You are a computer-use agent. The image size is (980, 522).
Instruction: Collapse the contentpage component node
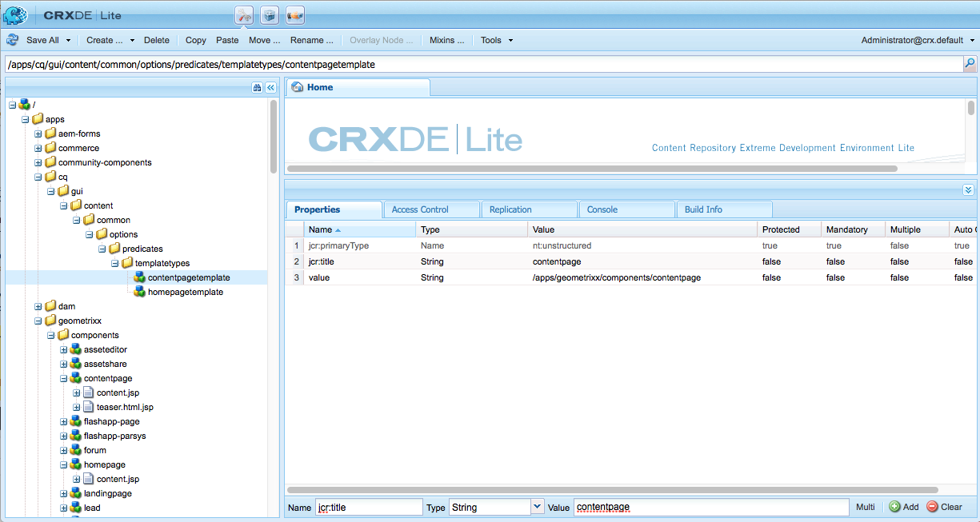[64, 378]
